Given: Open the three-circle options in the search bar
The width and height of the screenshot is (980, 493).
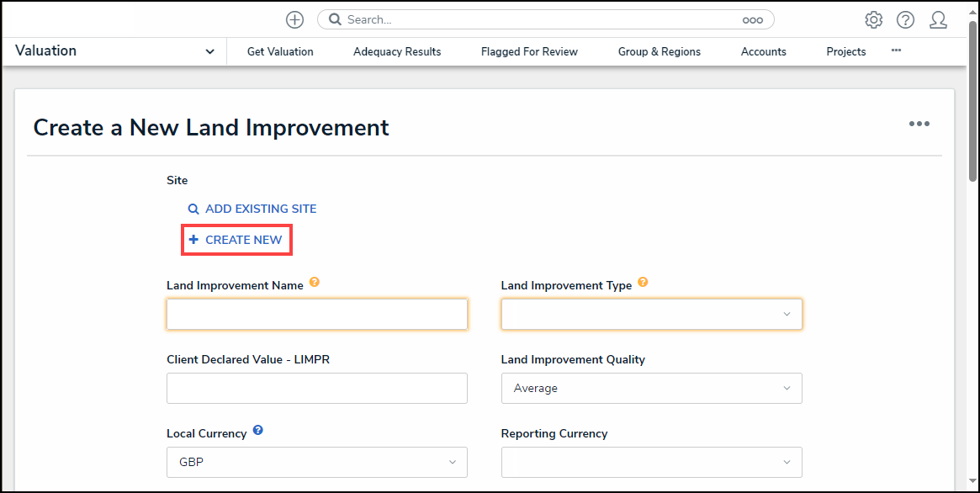Looking at the screenshot, I should coord(753,20).
